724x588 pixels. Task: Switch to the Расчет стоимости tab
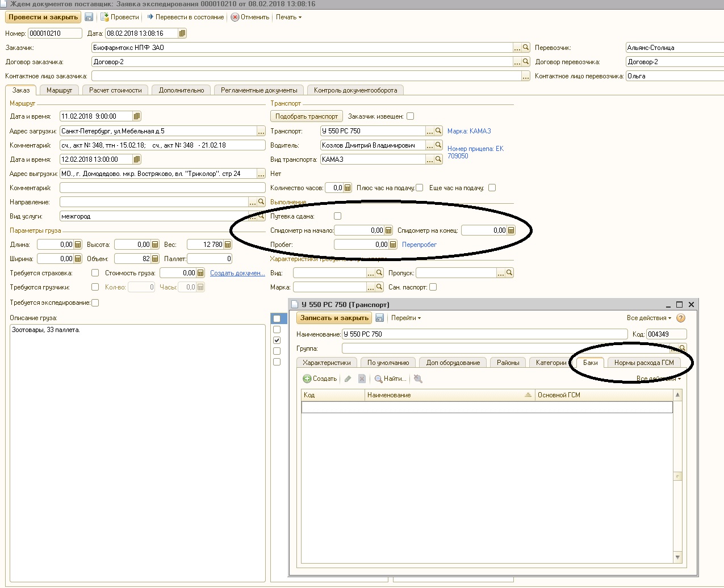pyautogui.click(x=115, y=90)
